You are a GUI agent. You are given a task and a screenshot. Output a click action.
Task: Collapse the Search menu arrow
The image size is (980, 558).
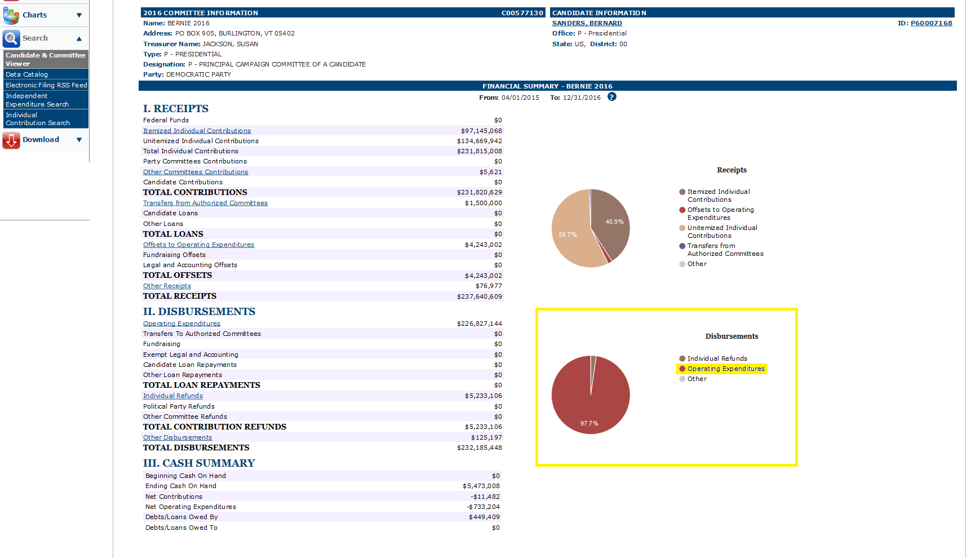click(79, 38)
